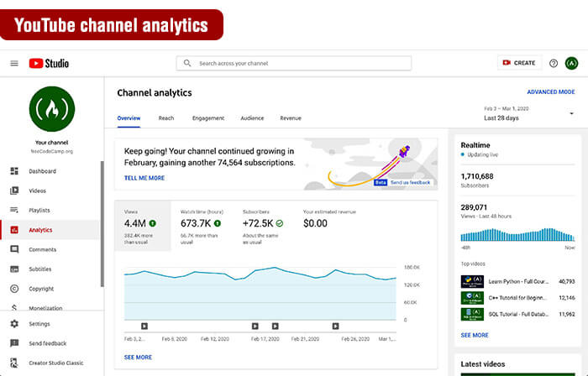588x376 pixels.
Task: Open Dashboard from the sidebar
Action: (50, 171)
